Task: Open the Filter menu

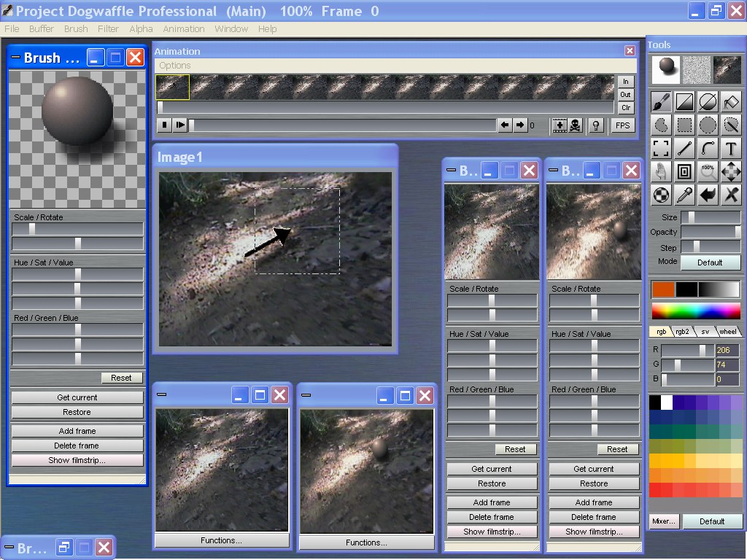Action: [x=108, y=29]
